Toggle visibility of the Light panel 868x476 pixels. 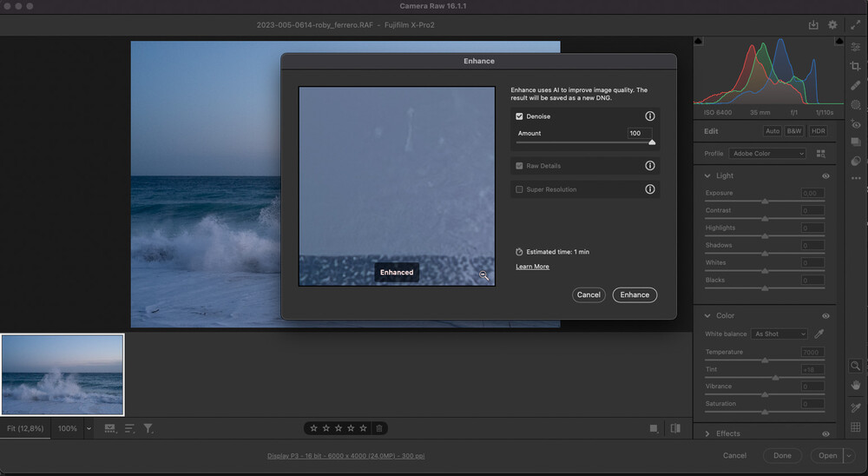click(825, 175)
